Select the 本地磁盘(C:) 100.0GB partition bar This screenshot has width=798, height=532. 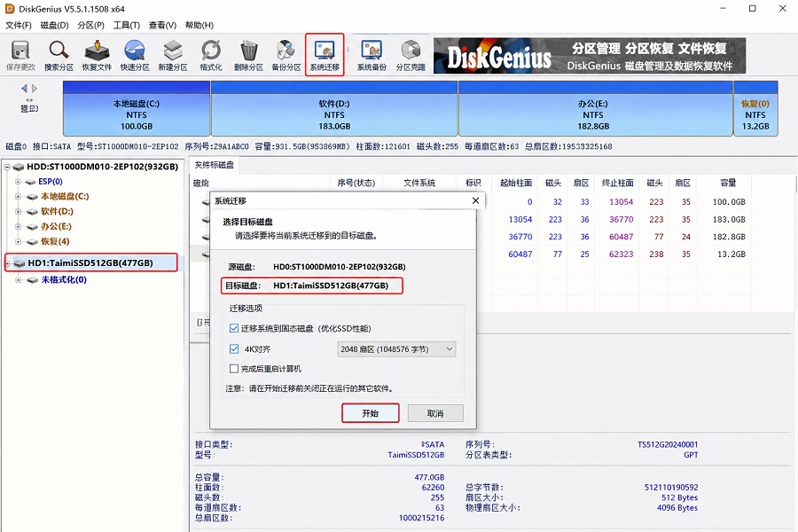click(137, 108)
